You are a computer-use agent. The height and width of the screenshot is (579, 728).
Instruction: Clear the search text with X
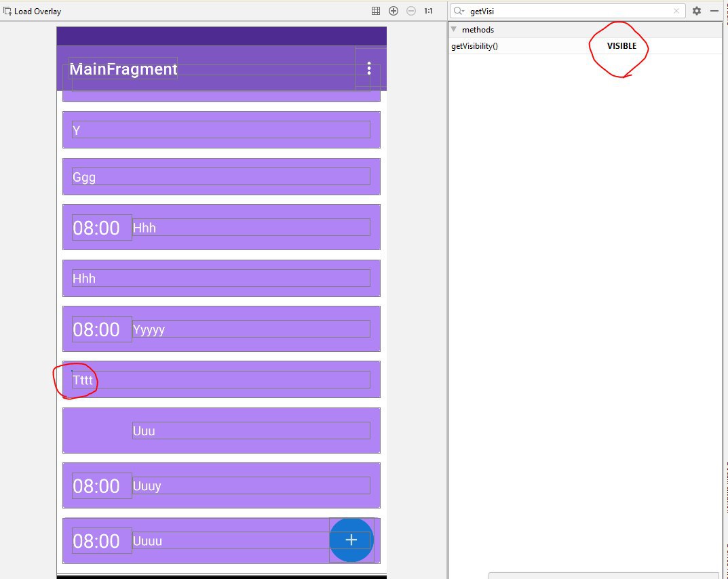pyautogui.click(x=676, y=11)
